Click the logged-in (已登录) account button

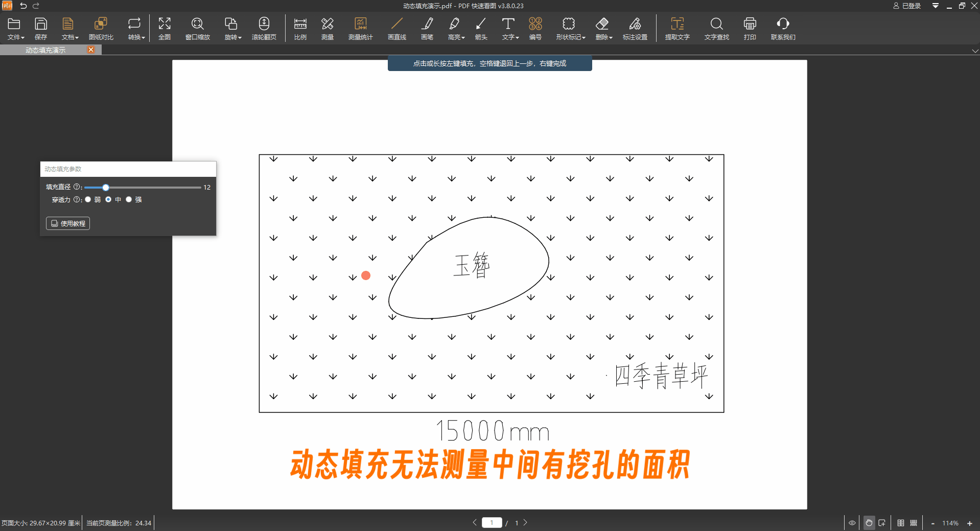click(907, 6)
